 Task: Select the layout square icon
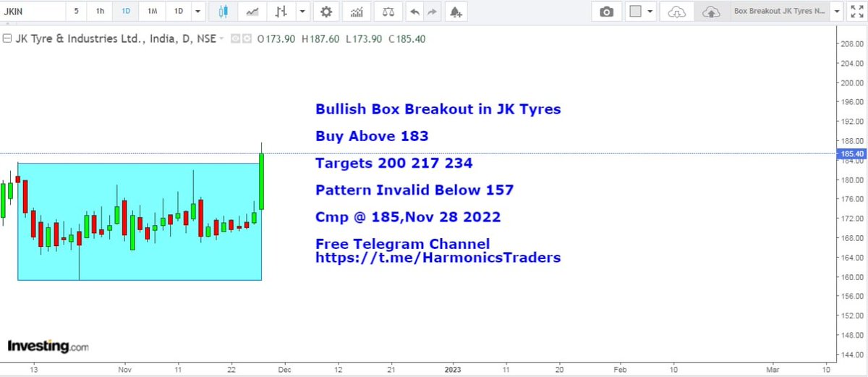636,12
